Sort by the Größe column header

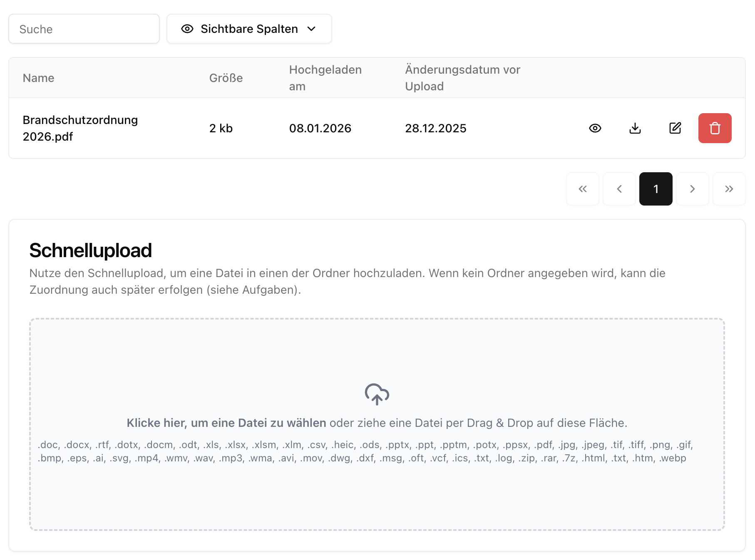226,78
